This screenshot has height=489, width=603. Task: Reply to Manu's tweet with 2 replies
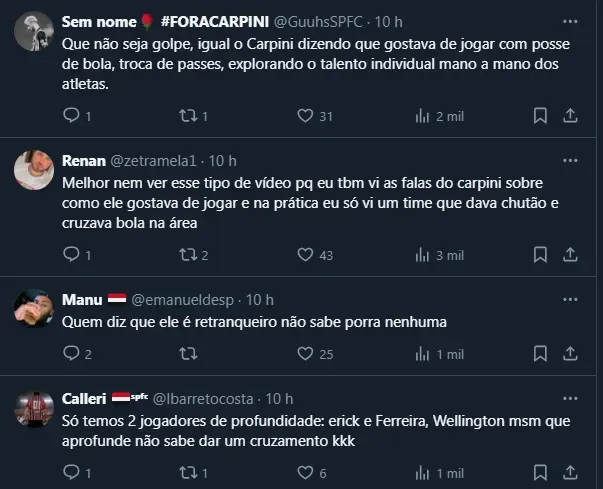70,353
